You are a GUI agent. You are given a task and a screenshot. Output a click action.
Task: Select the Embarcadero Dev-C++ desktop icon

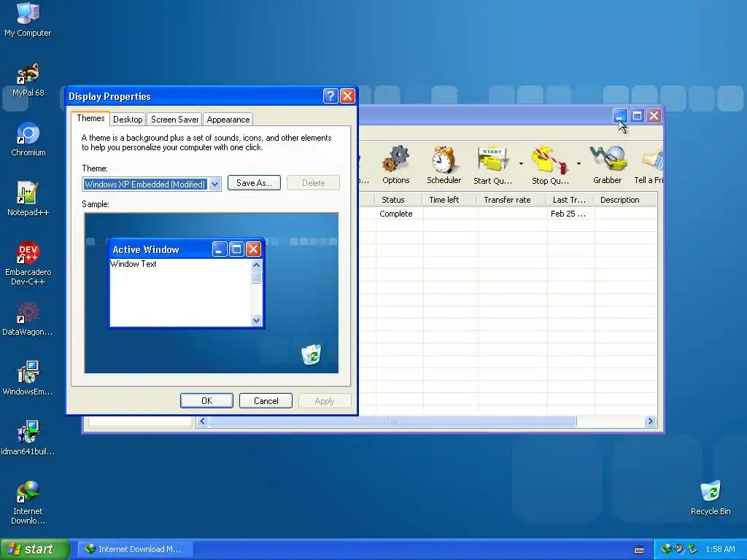click(28, 263)
